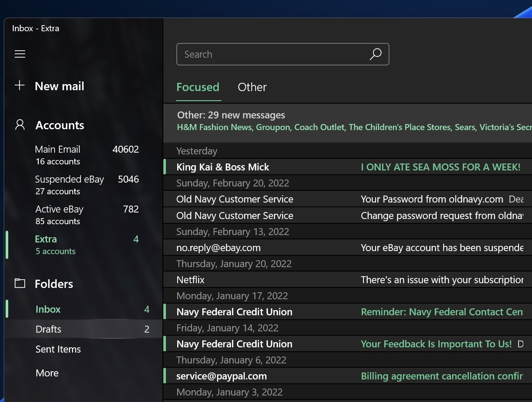532x402 pixels.
Task: Switch to the Focused tab
Action: click(198, 87)
